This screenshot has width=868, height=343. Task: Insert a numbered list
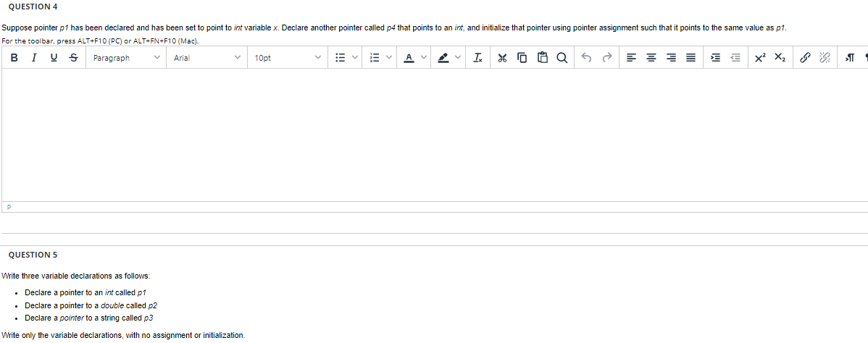click(x=375, y=58)
